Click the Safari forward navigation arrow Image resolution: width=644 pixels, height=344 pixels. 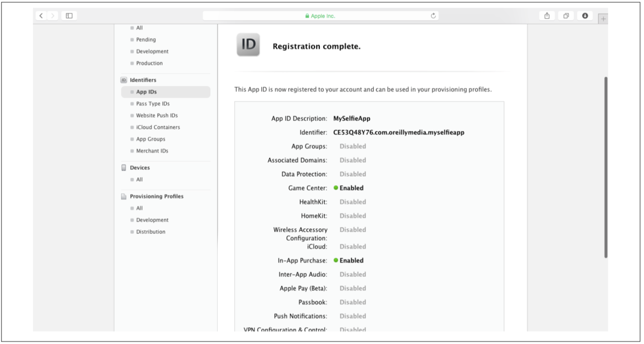coord(53,16)
